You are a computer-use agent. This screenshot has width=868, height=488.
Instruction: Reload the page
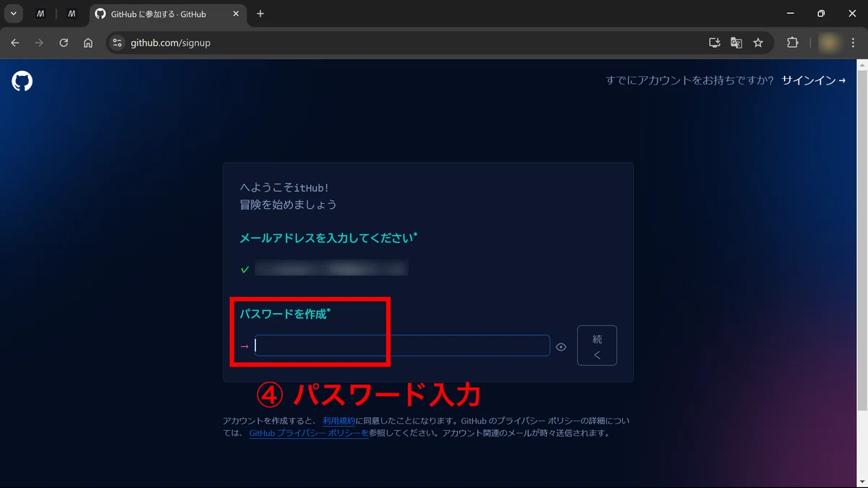click(x=64, y=43)
